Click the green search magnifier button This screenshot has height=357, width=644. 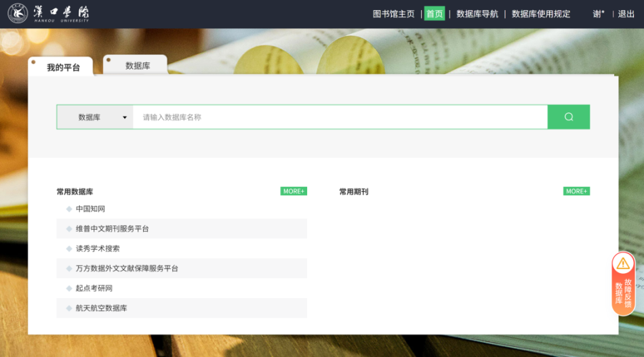(568, 117)
